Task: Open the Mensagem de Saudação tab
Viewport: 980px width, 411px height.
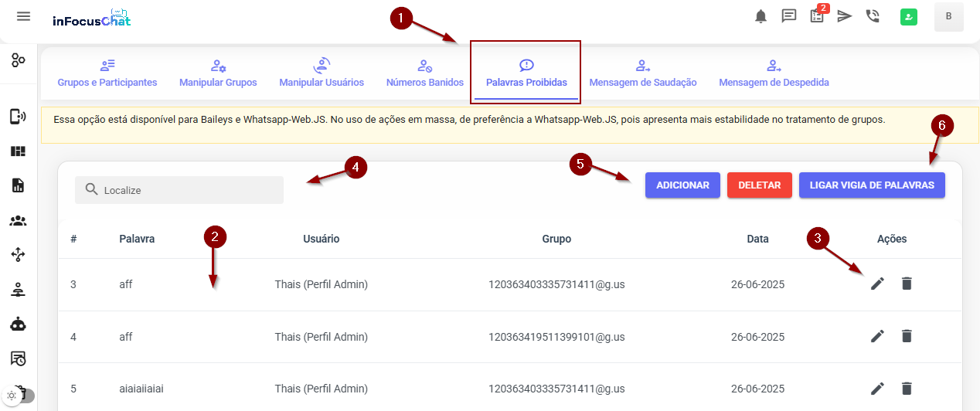Action: (x=643, y=74)
